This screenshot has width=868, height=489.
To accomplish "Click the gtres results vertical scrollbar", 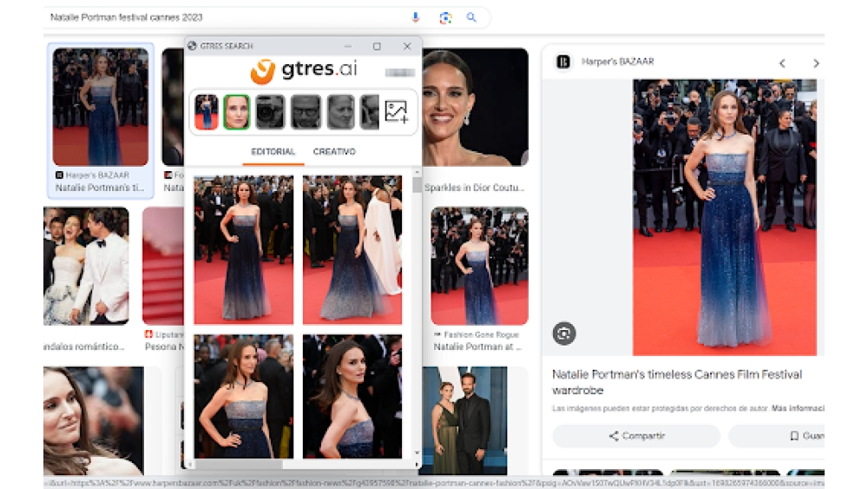I will tap(417, 185).
